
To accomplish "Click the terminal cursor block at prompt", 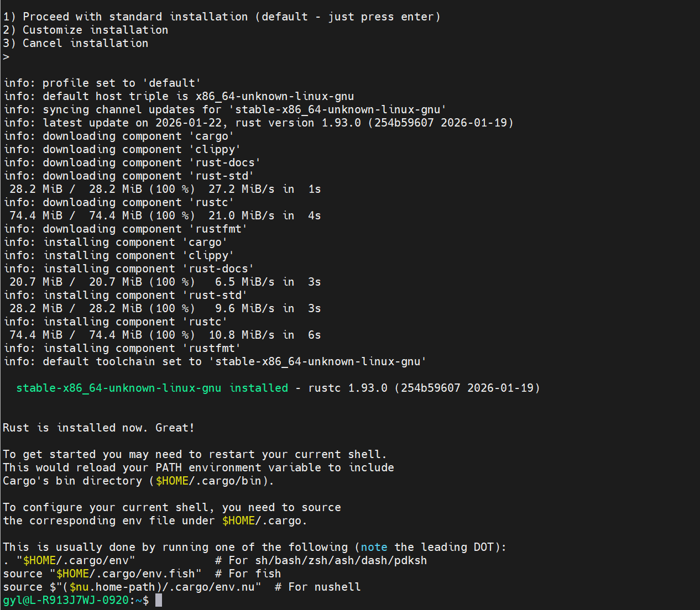I will pyautogui.click(x=159, y=600).
